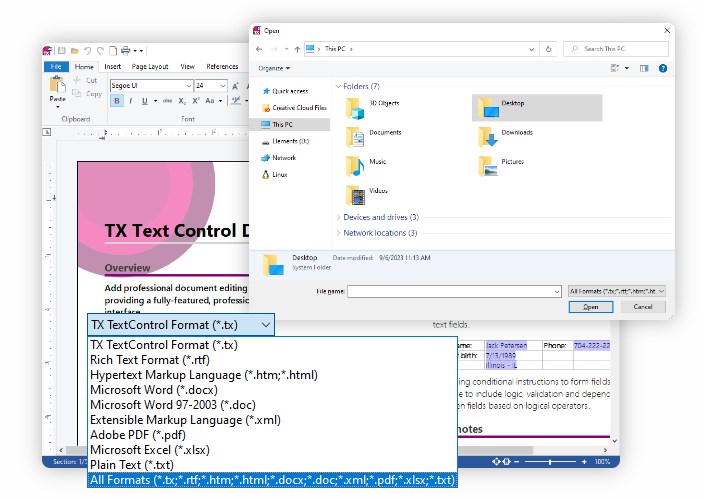Click the Cut scissors icon
Screen dimensions: 703x501
[77, 80]
